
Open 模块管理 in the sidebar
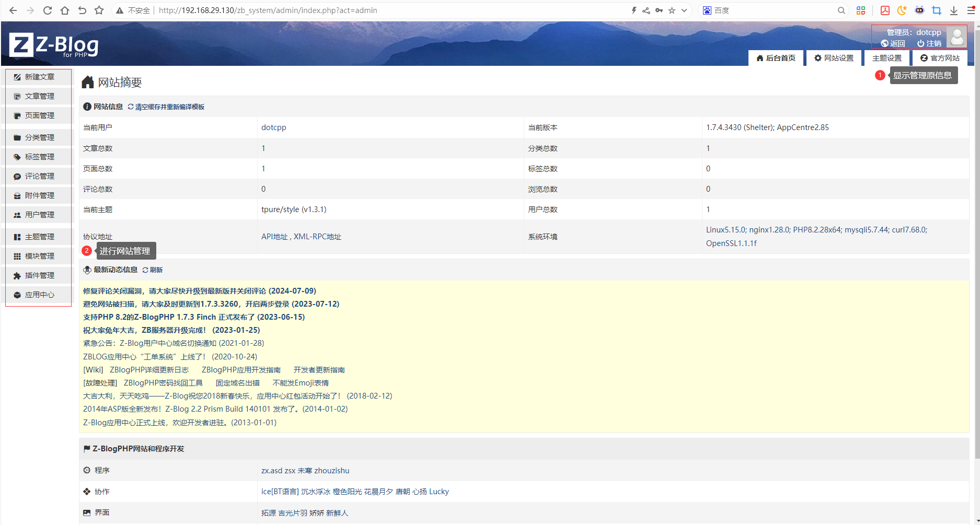pyautogui.click(x=39, y=256)
